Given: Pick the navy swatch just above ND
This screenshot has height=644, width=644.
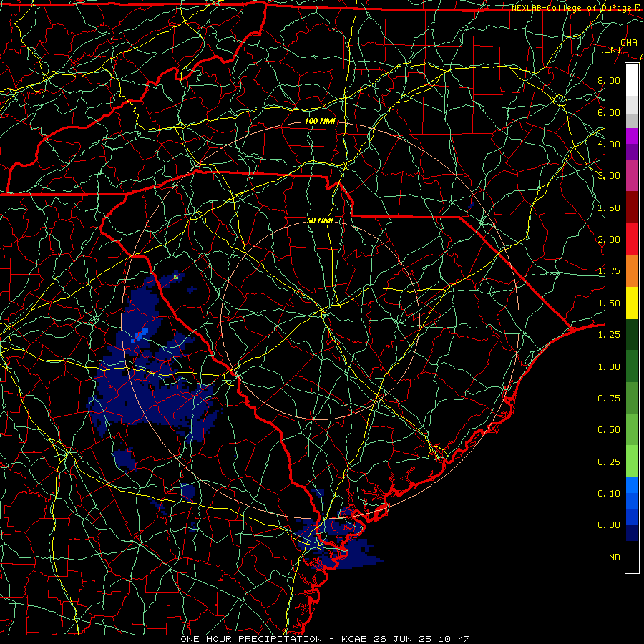Looking at the screenshot, I should pos(632,533).
